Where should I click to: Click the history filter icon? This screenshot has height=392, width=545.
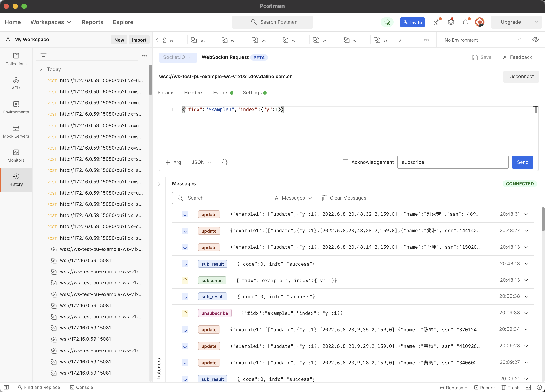tap(44, 56)
